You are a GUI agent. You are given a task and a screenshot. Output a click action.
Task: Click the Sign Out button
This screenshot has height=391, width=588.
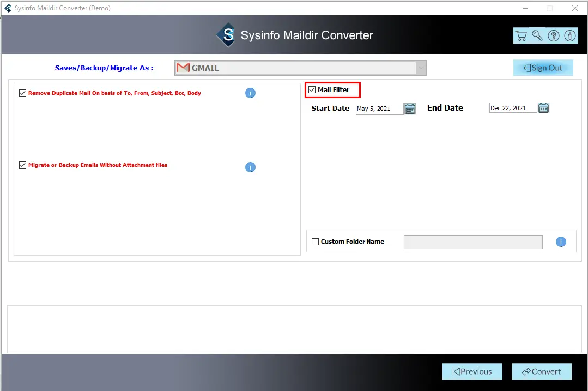[x=543, y=68]
